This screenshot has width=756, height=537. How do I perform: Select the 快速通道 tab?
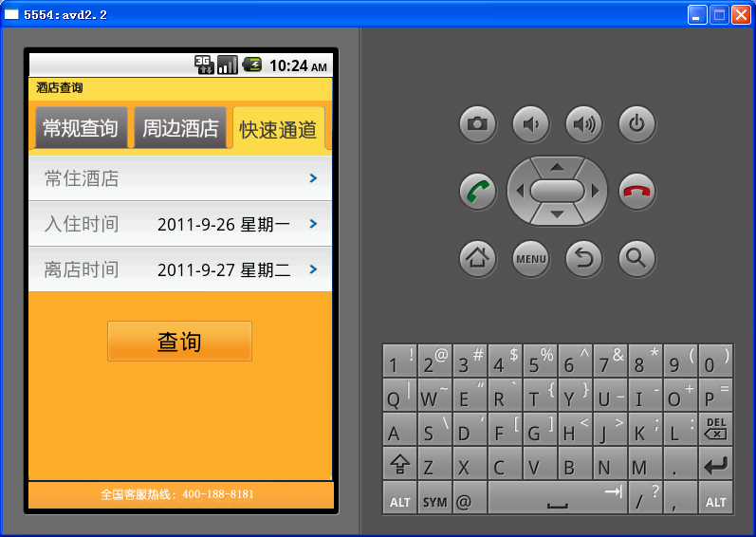click(278, 129)
